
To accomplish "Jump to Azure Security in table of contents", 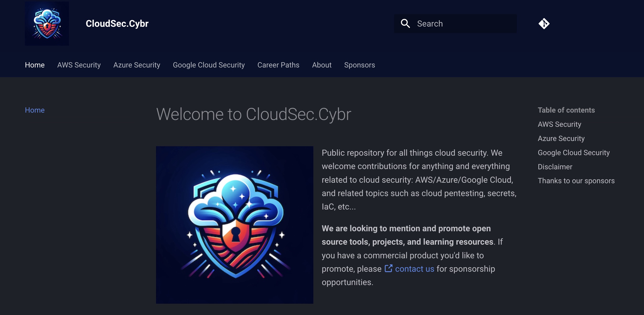I will coord(561,138).
